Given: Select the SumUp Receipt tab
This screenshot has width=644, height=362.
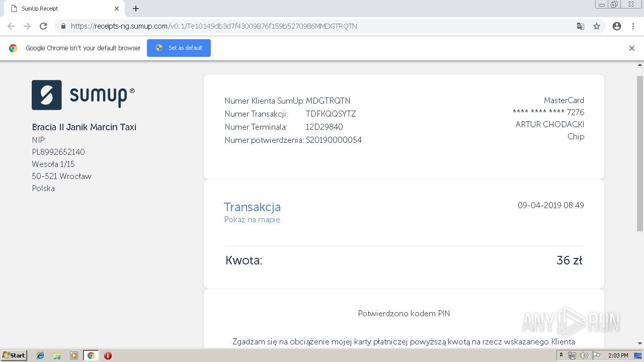Looking at the screenshot, I should [x=64, y=9].
